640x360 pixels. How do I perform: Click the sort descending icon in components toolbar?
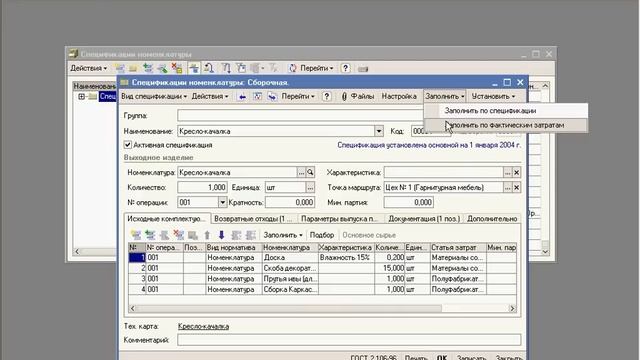coord(251,235)
